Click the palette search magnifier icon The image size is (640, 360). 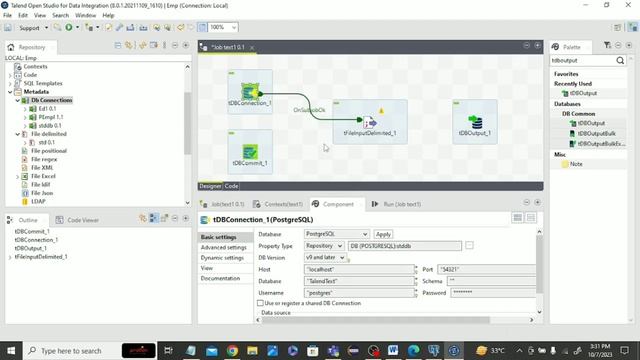pyautogui.click(x=620, y=60)
